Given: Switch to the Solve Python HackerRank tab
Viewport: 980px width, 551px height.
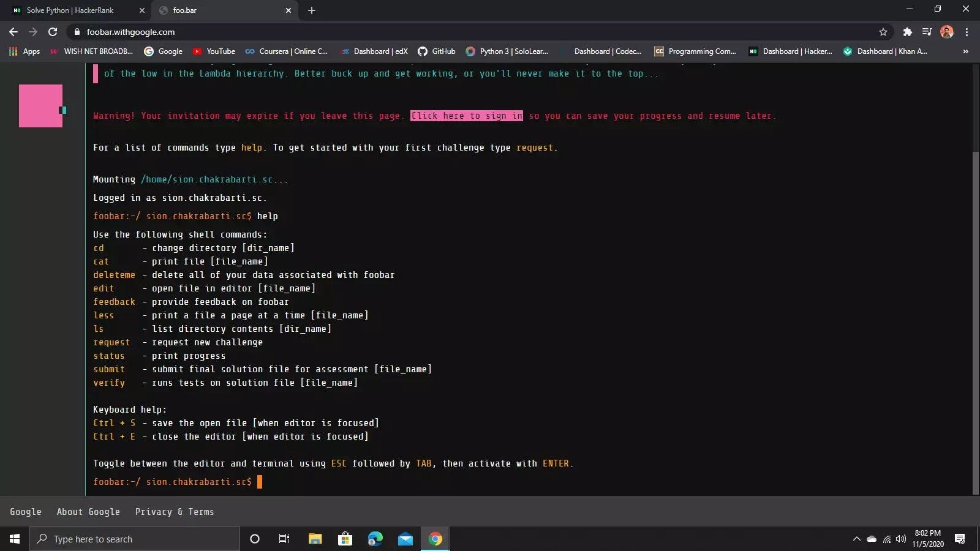Looking at the screenshot, I should click(x=70, y=10).
